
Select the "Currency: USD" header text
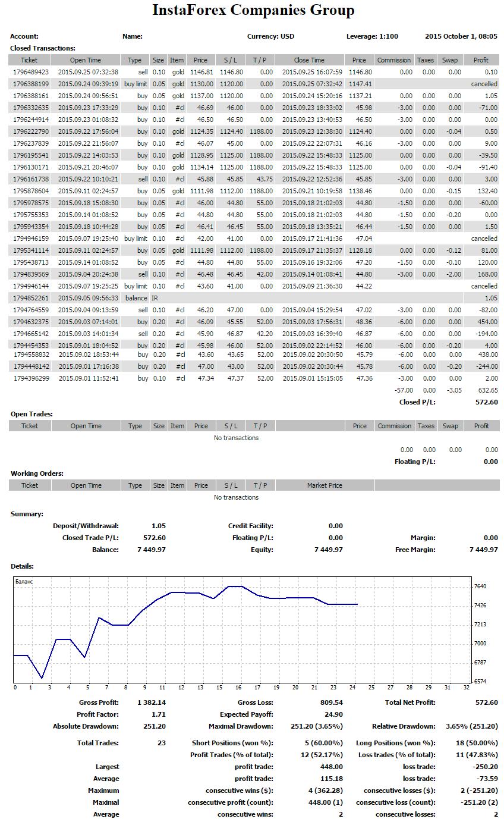point(270,36)
